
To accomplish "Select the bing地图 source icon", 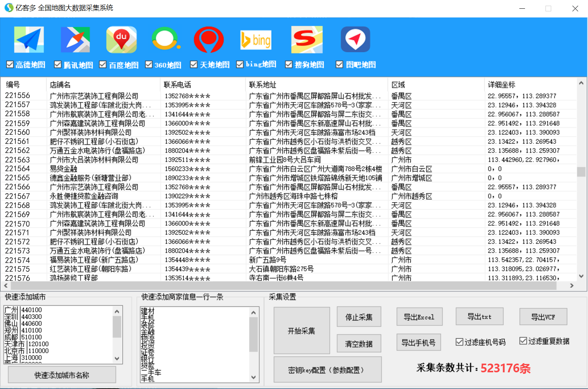I will click(256, 39).
